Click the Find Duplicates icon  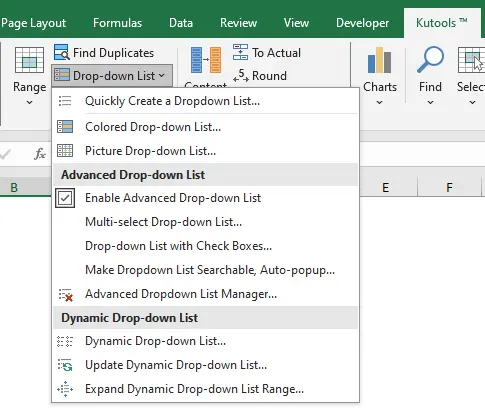click(x=62, y=52)
